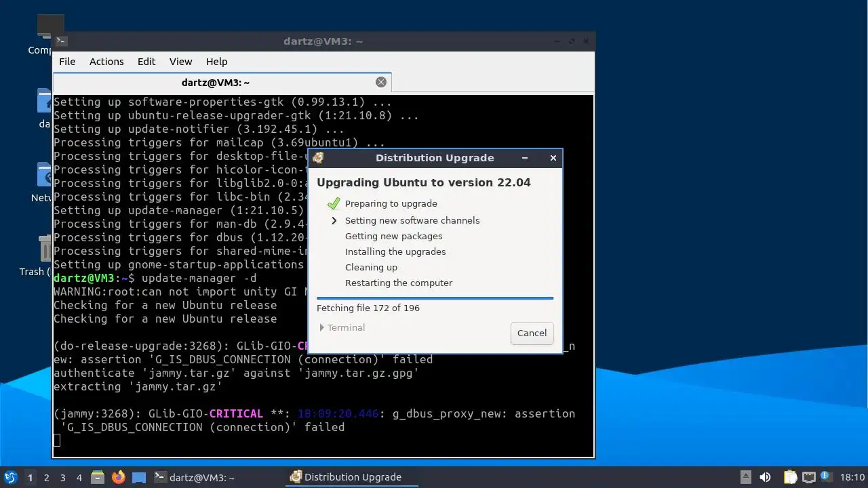Open the wired network tray icon
The image size is (868, 488).
[809, 477]
